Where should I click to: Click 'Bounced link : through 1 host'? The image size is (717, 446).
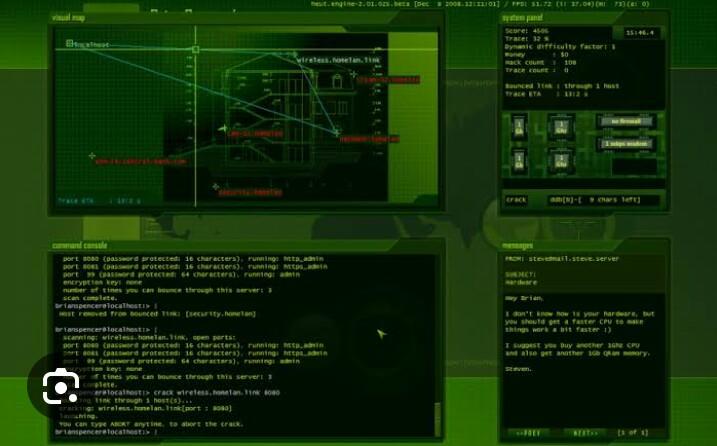click(x=562, y=86)
